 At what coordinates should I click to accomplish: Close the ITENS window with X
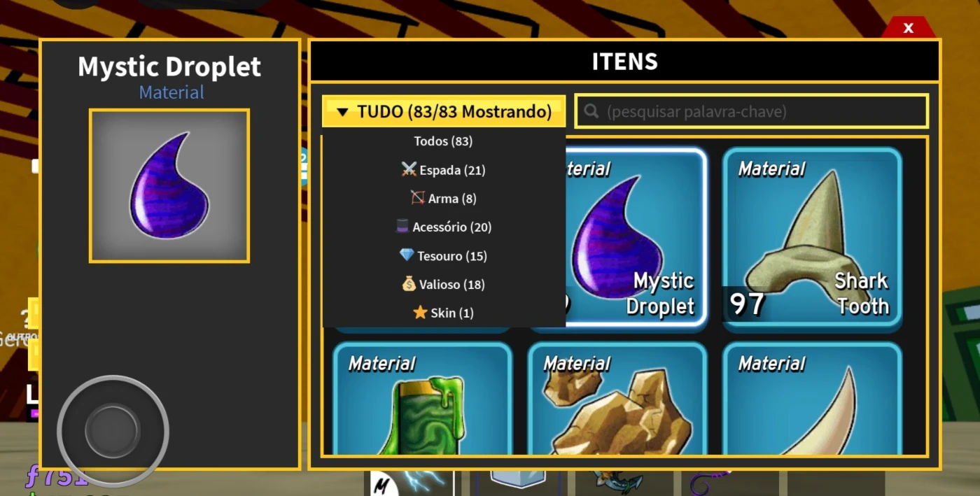pos(908,28)
